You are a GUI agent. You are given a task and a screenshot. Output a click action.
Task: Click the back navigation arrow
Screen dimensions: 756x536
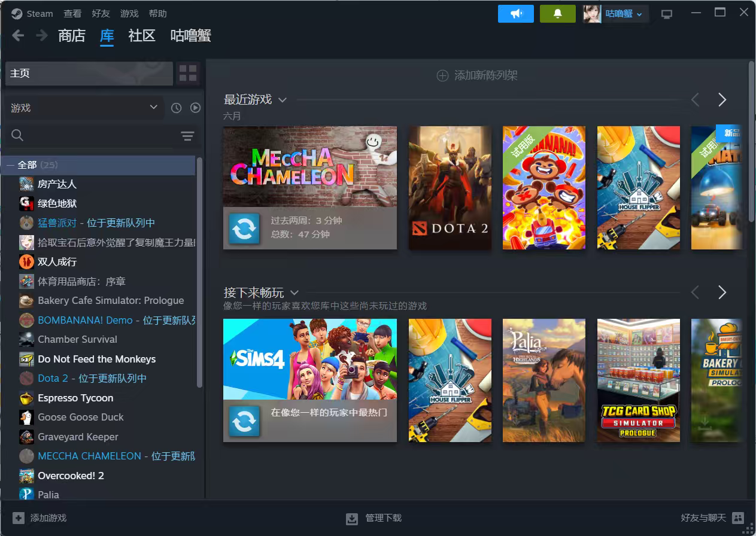pyautogui.click(x=18, y=36)
